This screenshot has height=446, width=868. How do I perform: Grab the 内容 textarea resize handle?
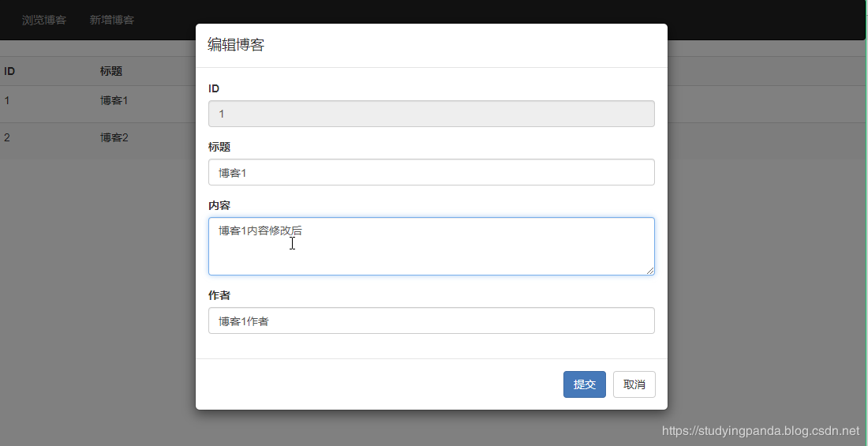(650, 271)
